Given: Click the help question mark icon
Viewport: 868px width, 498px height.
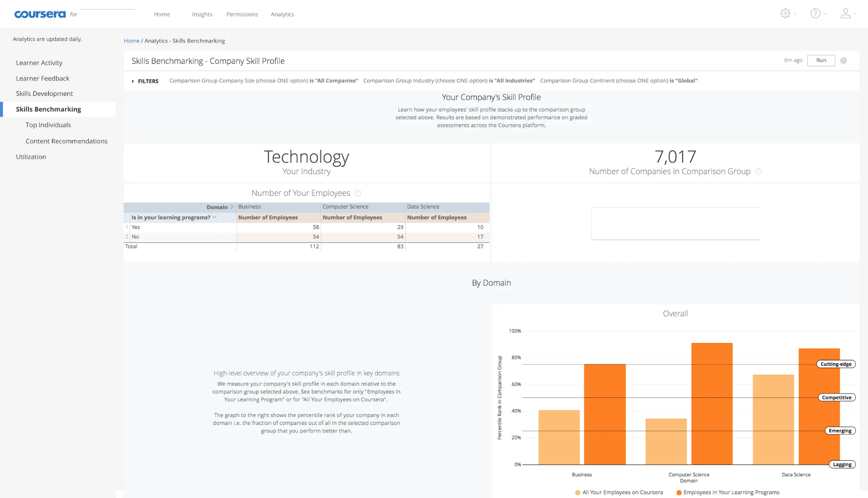Looking at the screenshot, I should click(815, 13).
